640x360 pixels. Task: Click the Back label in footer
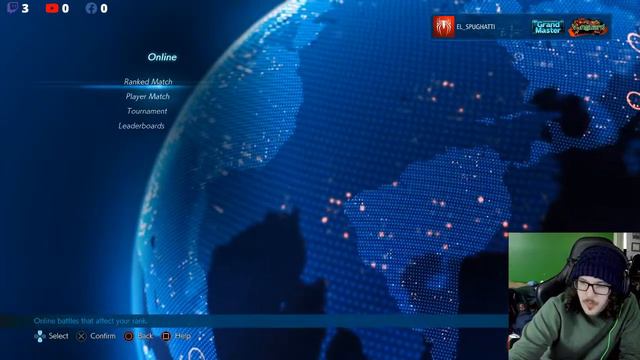(x=145, y=336)
